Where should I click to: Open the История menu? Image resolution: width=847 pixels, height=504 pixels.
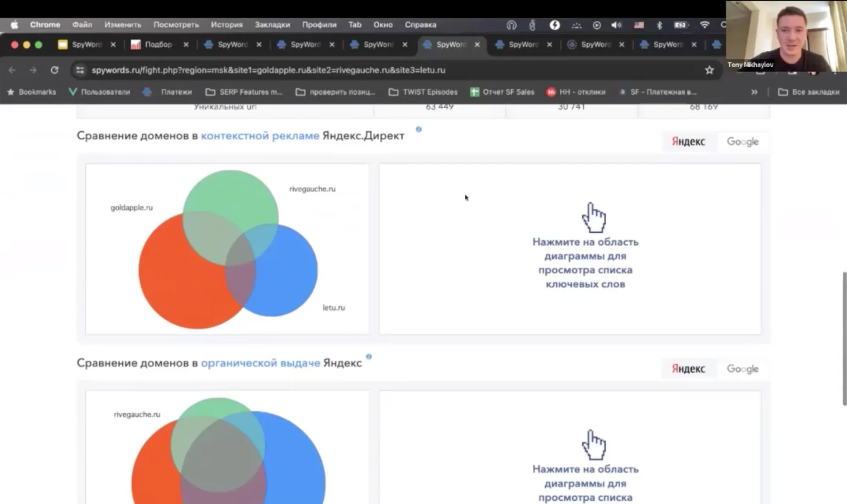[227, 25]
